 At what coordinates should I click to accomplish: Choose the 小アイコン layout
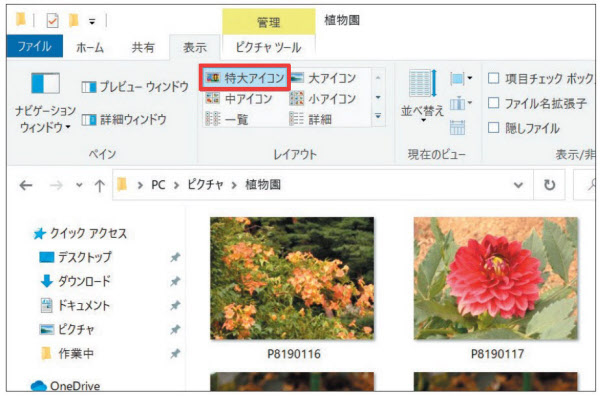click(x=324, y=99)
